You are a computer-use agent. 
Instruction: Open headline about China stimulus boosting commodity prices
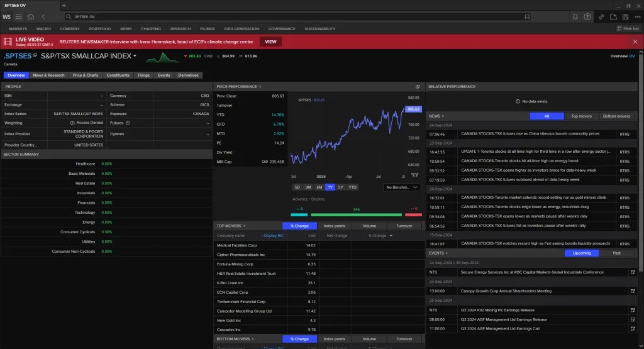pos(530,134)
